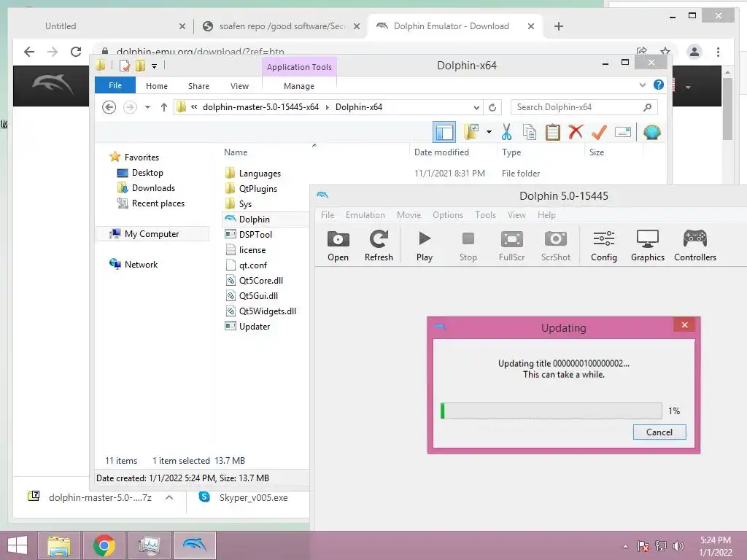This screenshot has width=747, height=560.
Task: Select Recent places in navigation pane
Action: (x=158, y=203)
